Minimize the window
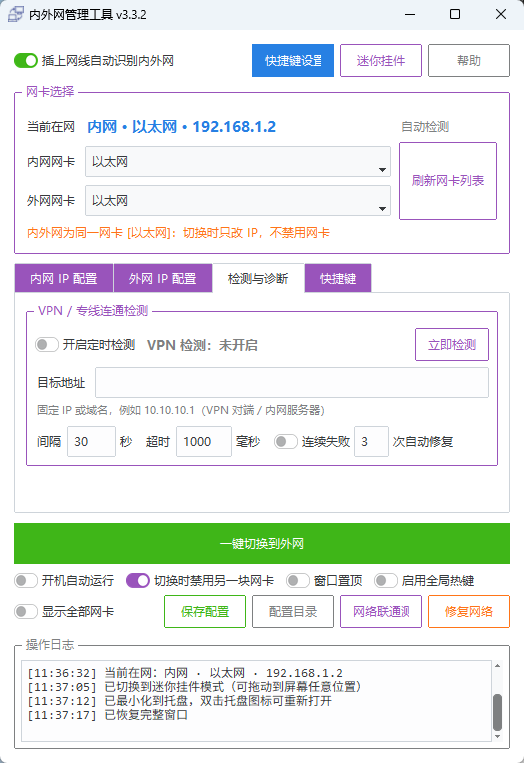 point(410,14)
